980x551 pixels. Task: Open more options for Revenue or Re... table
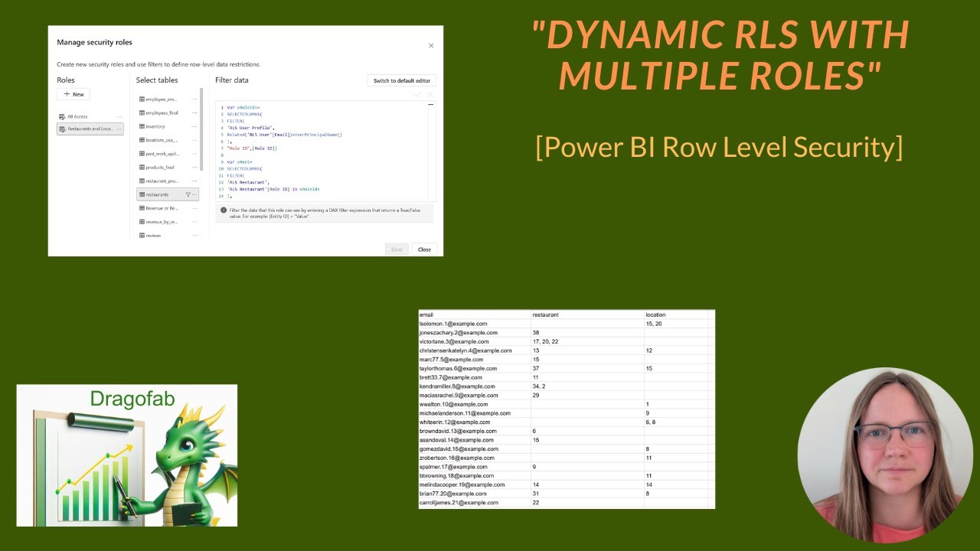click(x=194, y=208)
